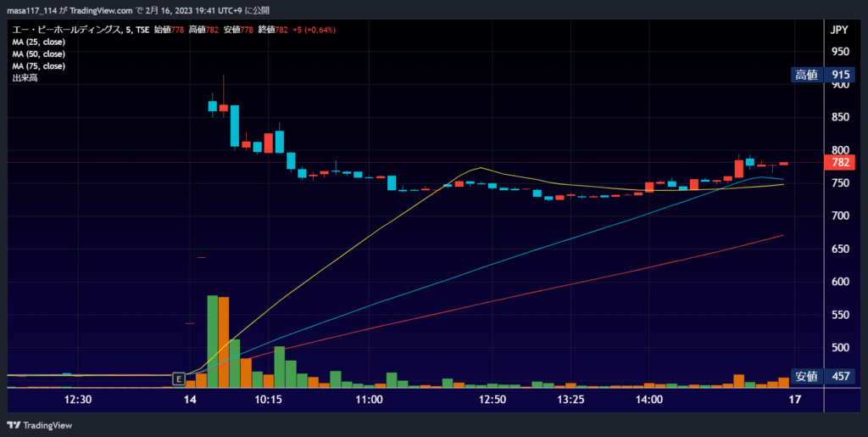Click the 13:25 time axis label
Image resolution: width=868 pixels, height=437 pixels.
[x=570, y=400]
